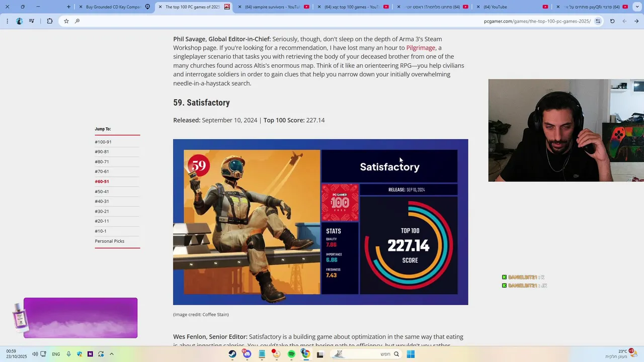Viewport: 644px width, 362px height.
Task: Bookmark this page with star icon
Action: coord(66,21)
